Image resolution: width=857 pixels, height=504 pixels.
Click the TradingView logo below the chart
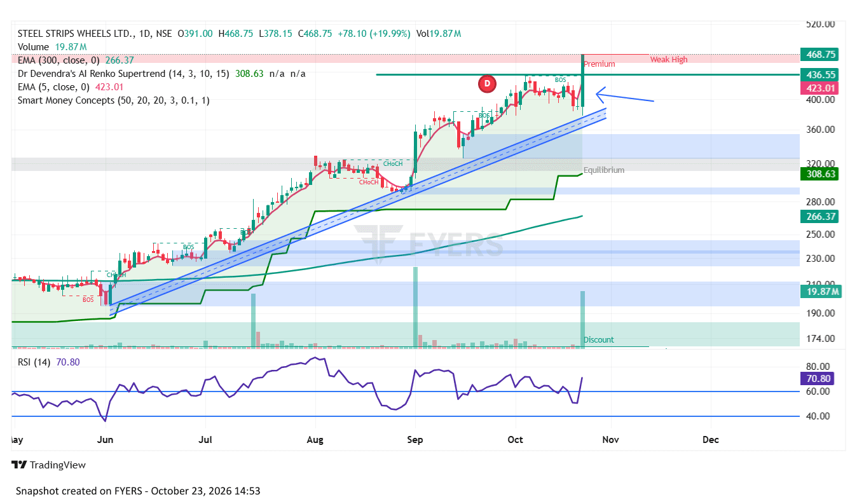tap(48, 465)
